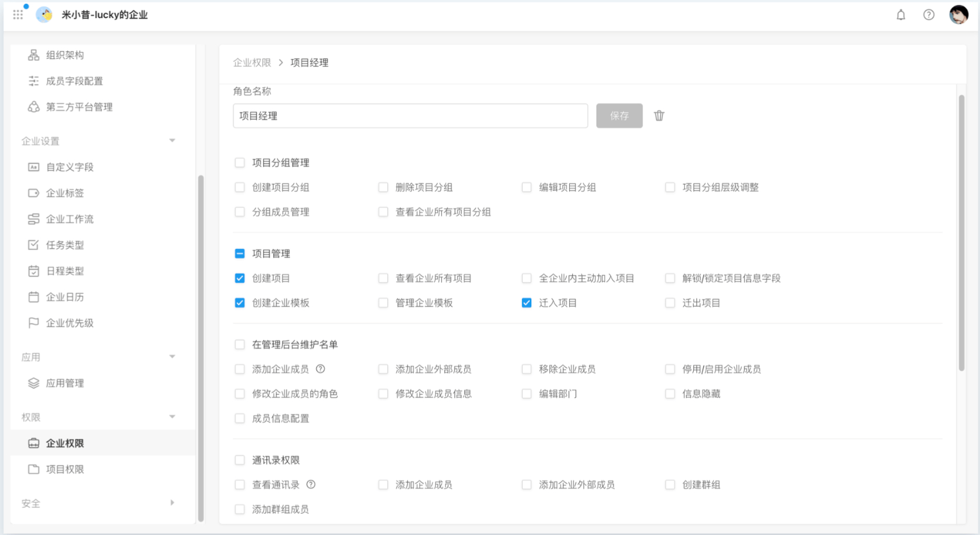This screenshot has height=535, width=980.
Task: Select the 成员字段配置 sidebar icon
Action: [x=33, y=81]
